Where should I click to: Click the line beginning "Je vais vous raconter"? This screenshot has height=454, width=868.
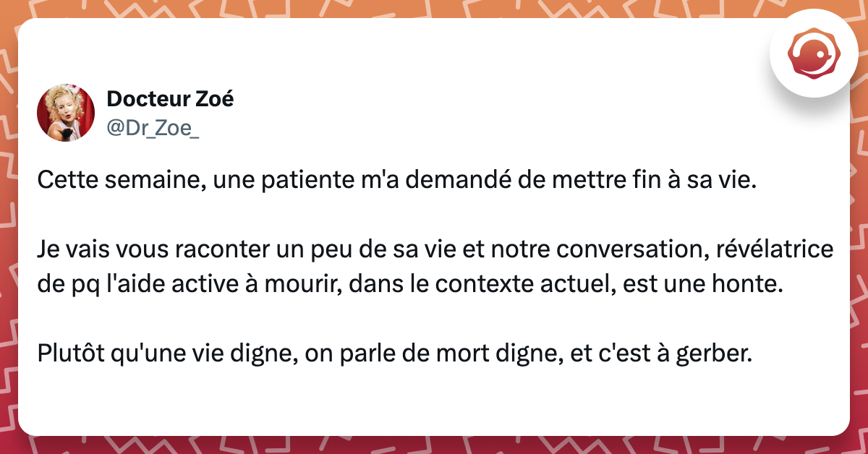(x=434, y=251)
